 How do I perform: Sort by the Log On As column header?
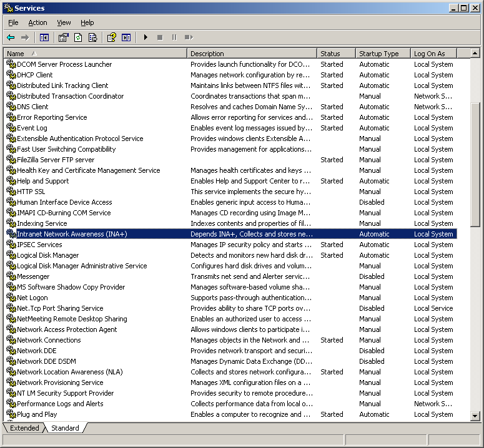pyautogui.click(x=433, y=53)
